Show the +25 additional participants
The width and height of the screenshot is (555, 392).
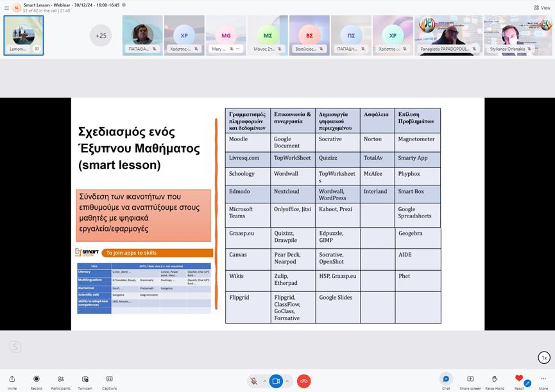coord(101,36)
